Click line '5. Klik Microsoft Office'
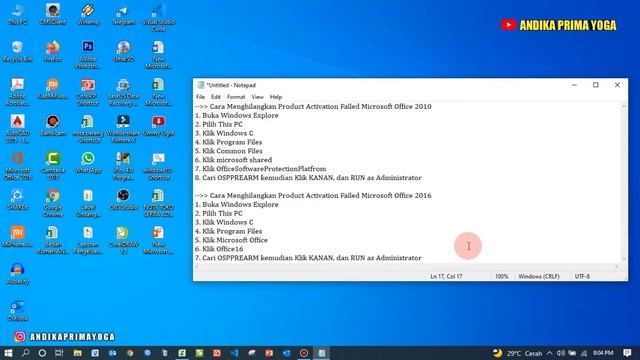Viewport: 640px width, 360px height. pyautogui.click(x=231, y=240)
